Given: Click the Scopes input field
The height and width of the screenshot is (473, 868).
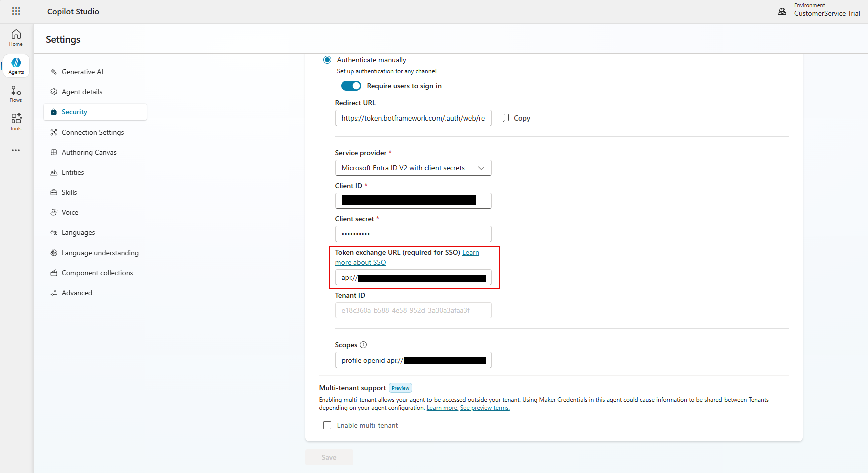Looking at the screenshot, I should tap(413, 360).
